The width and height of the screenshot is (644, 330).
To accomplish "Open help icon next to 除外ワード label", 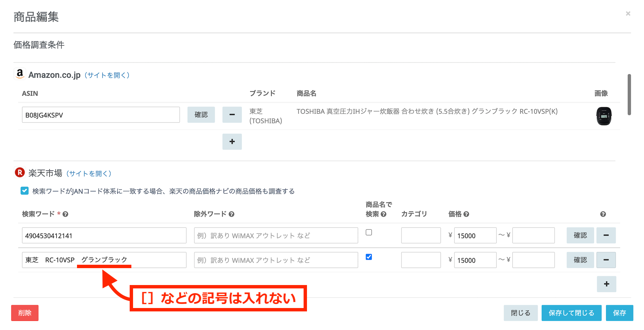I will pyautogui.click(x=231, y=214).
